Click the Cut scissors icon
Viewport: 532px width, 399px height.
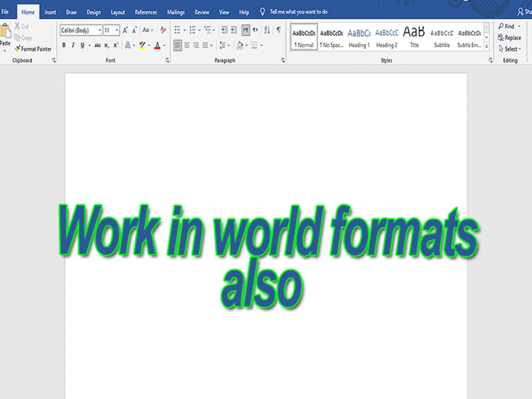[x=17, y=26]
